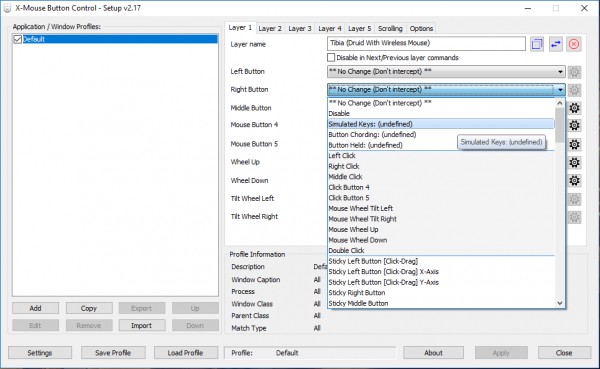Switch to Layer 4 tab

pos(329,28)
